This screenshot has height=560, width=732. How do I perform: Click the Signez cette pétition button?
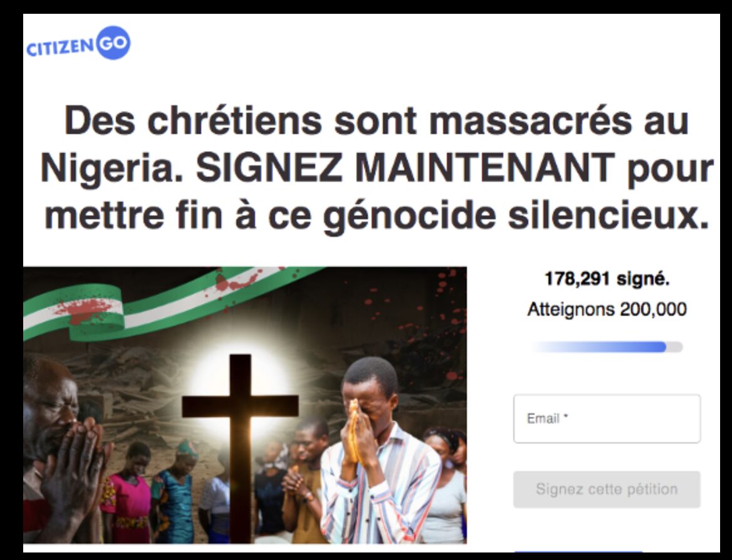pos(607,489)
